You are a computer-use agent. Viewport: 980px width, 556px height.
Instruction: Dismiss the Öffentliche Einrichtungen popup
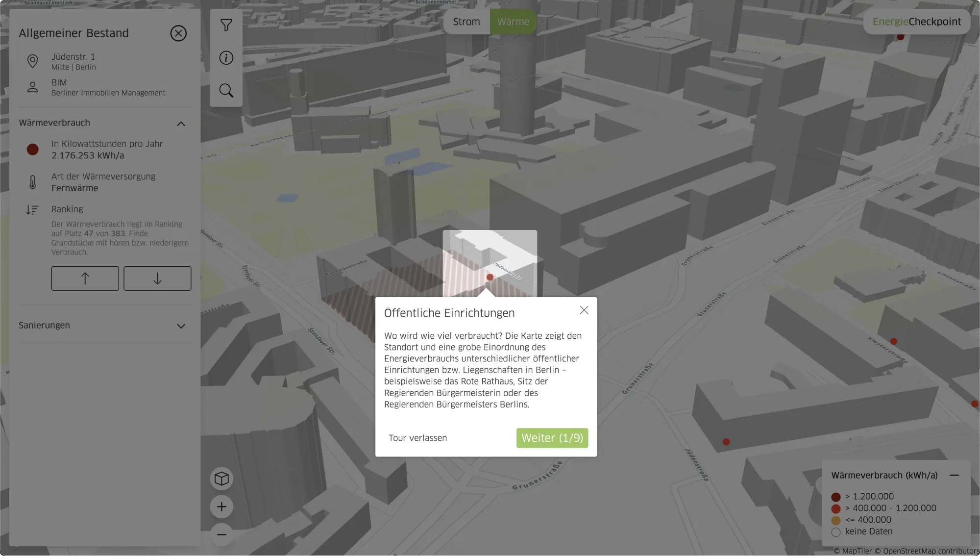pyautogui.click(x=584, y=310)
